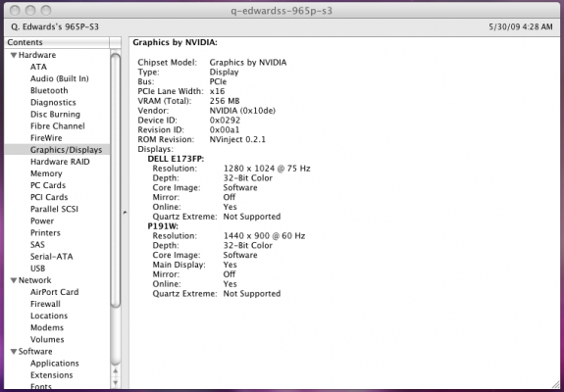The height and width of the screenshot is (392, 564).
Task: Click the split pane divider handle
Action: [x=125, y=213]
